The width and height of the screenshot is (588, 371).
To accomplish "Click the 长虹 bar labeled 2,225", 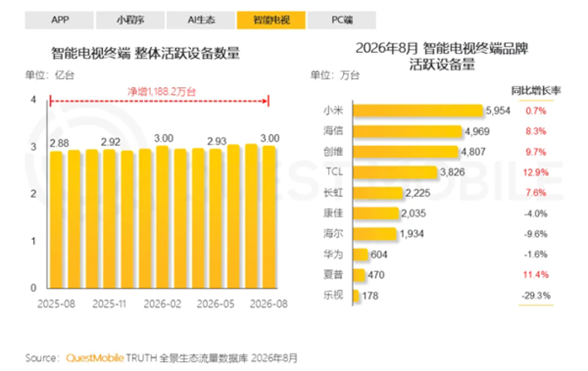I will pos(378,193).
